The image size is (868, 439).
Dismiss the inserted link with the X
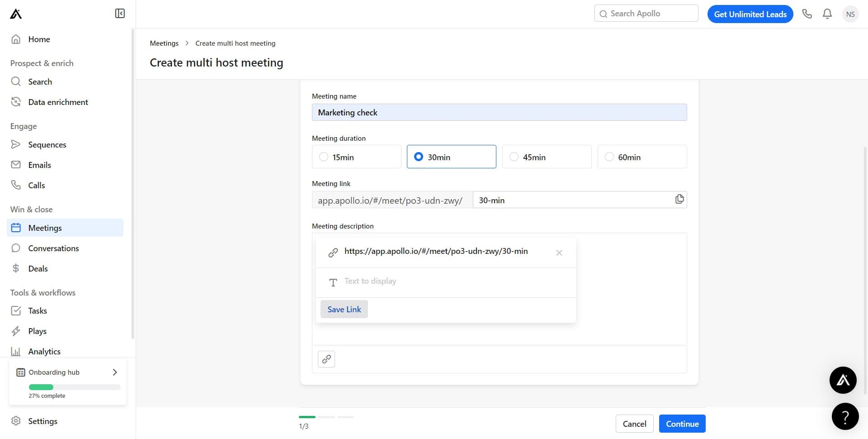559,253
